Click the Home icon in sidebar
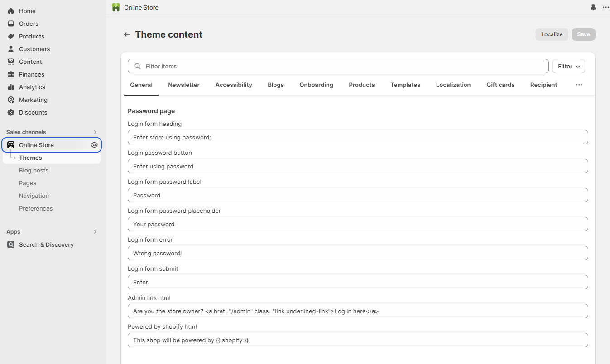610x364 pixels. 11,11
